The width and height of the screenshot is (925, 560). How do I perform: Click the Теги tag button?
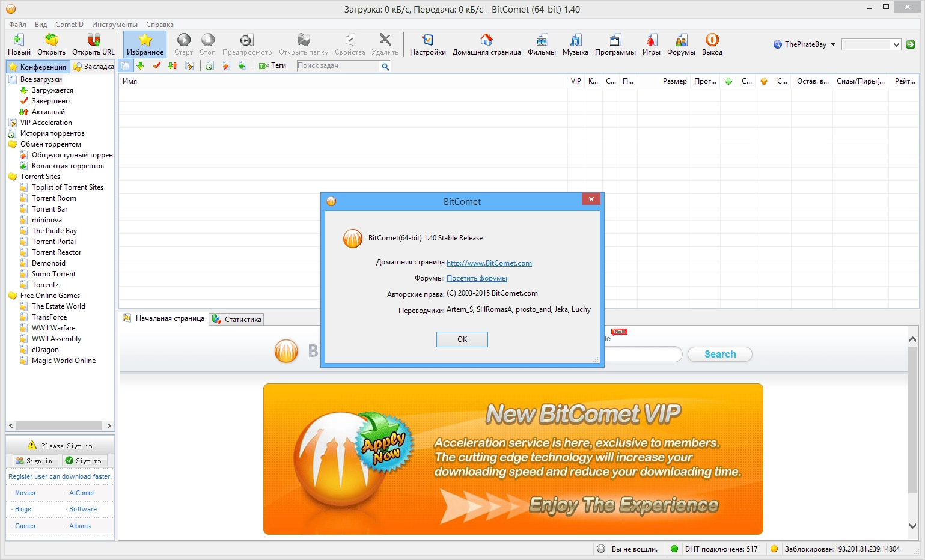pyautogui.click(x=273, y=65)
